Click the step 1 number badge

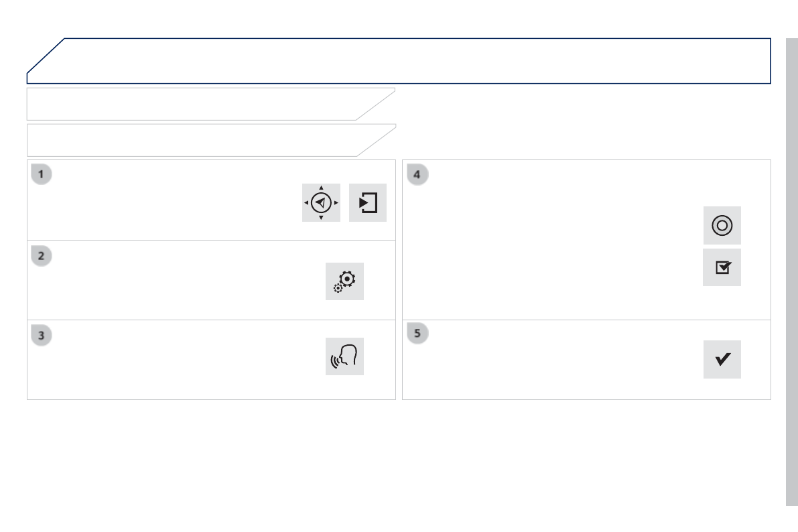click(x=42, y=175)
